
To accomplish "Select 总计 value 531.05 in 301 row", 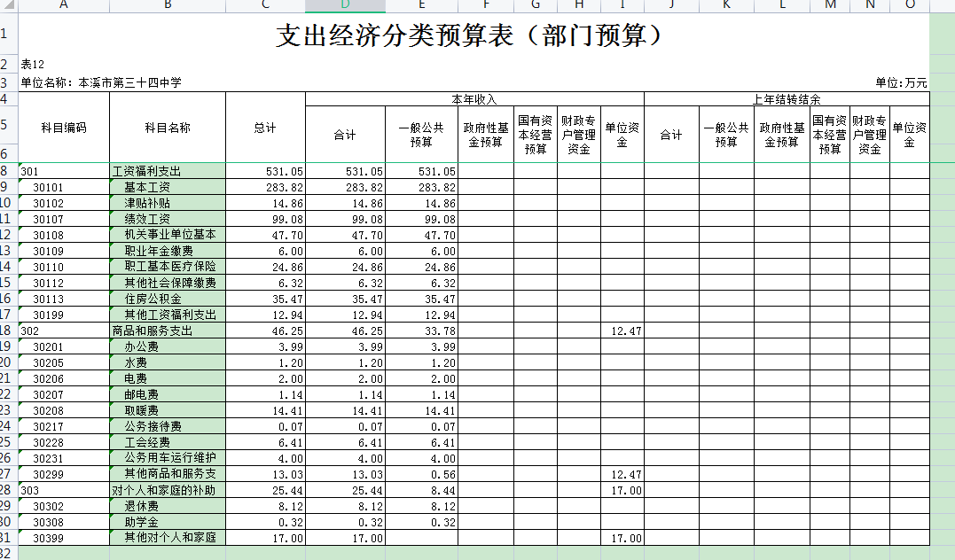I will coord(265,171).
